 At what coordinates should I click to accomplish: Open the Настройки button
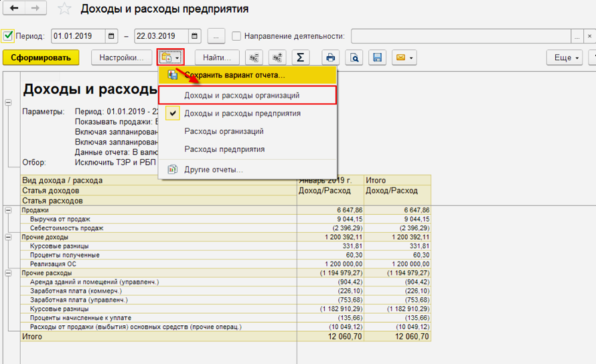(121, 58)
